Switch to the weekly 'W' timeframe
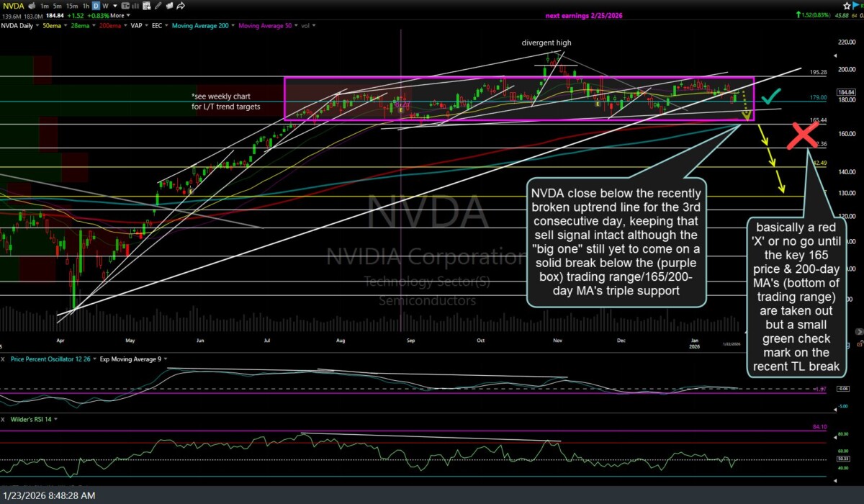Screen dimensions: 864x504 (105, 6)
